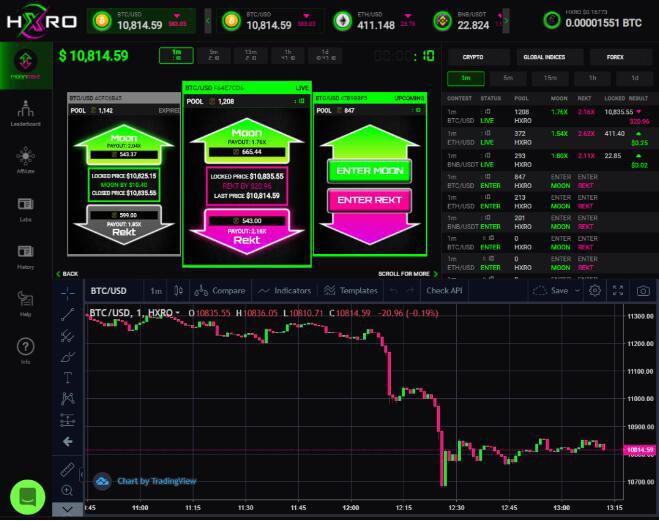Select the BNB/USDT 22.824 ticker
659x521 pixels.
(467, 21)
